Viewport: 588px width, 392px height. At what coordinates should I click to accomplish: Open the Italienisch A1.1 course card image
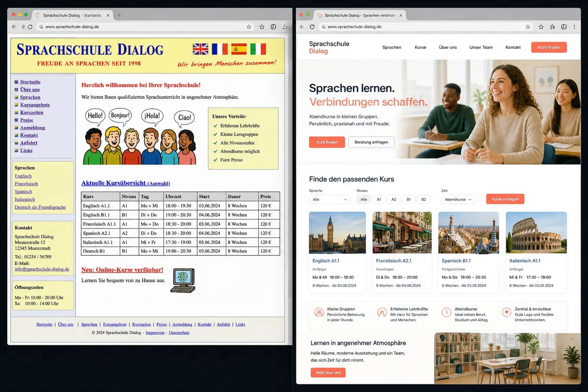click(536, 233)
